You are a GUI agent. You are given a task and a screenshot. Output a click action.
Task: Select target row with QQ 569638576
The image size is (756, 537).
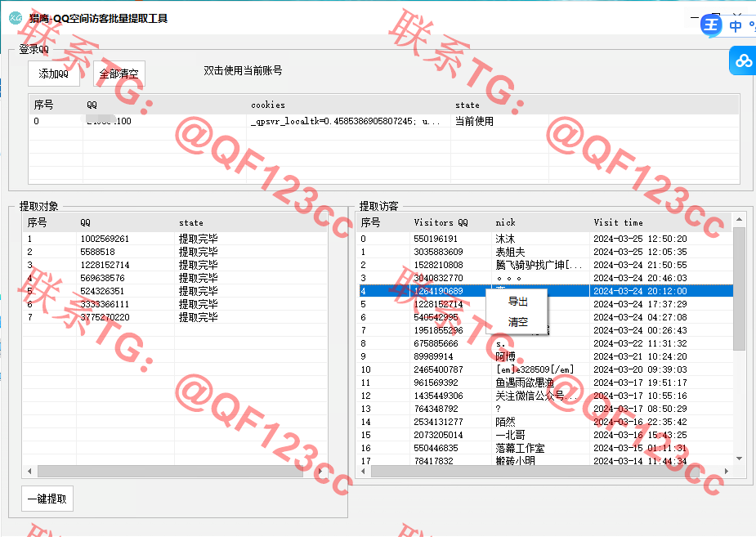175,278
